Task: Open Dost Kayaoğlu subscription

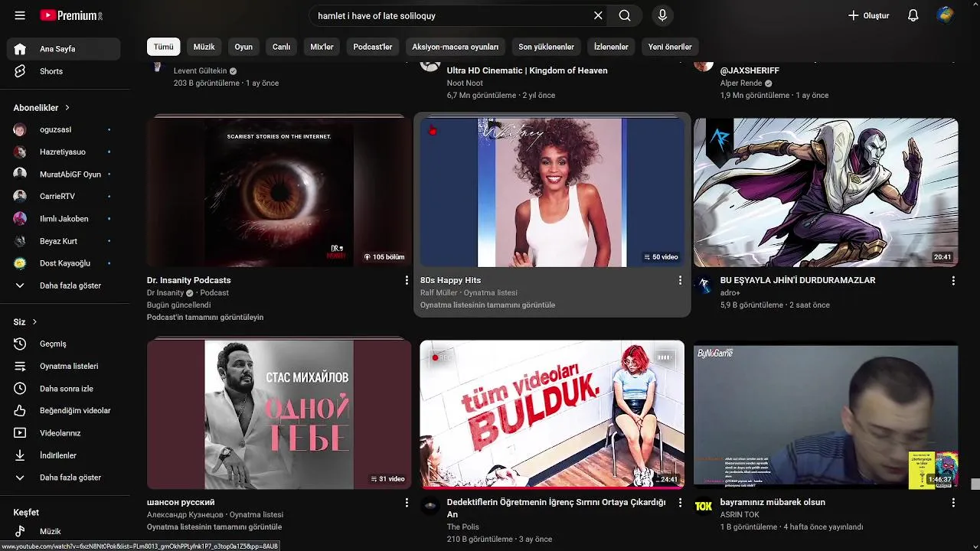Action: pyautogui.click(x=64, y=263)
